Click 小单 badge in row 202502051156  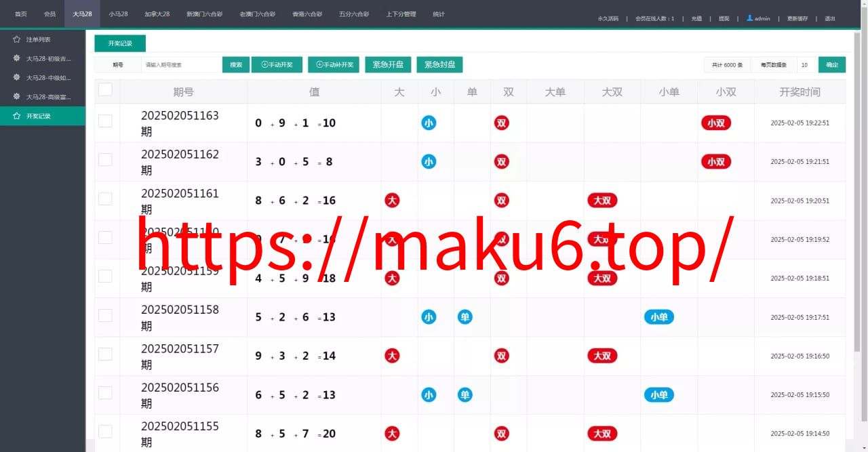coord(659,394)
